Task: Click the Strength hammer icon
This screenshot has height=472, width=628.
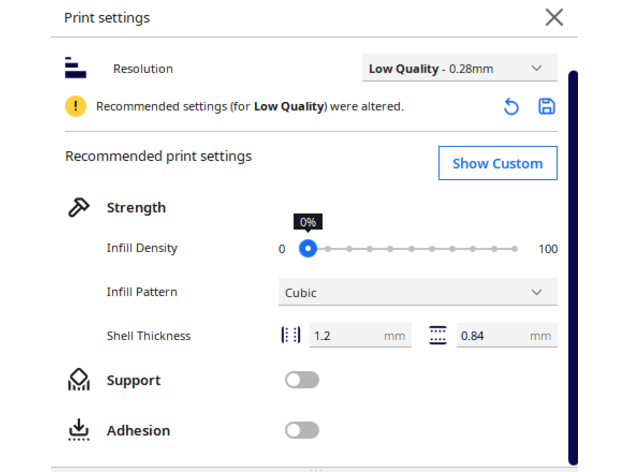Action: pos(78,208)
